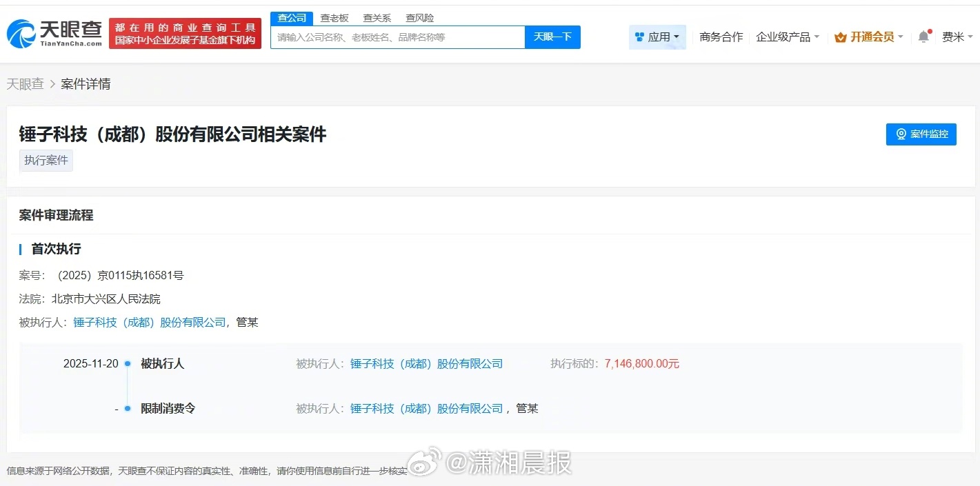
Task: Click the 首次执行 section heading
Action: (x=56, y=249)
